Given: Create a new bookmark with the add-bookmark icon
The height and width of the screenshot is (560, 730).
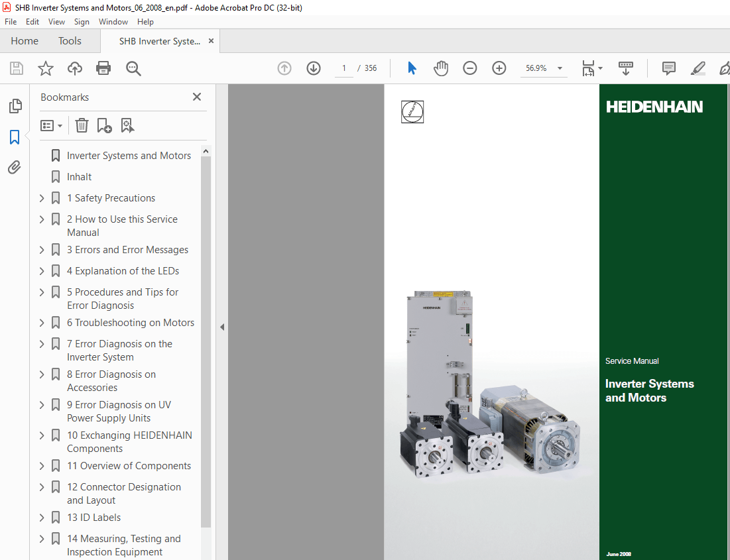Looking at the screenshot, I should coord(103,125).
